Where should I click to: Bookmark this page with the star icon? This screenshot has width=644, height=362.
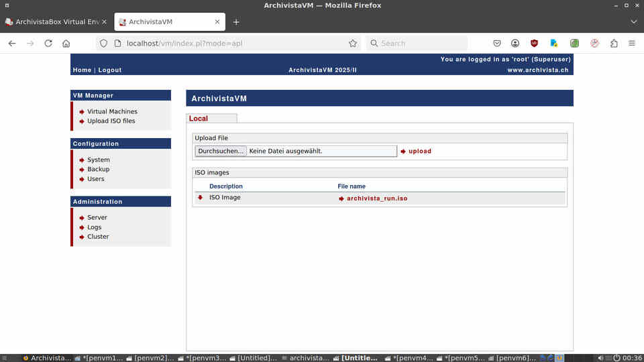point(353,43)
